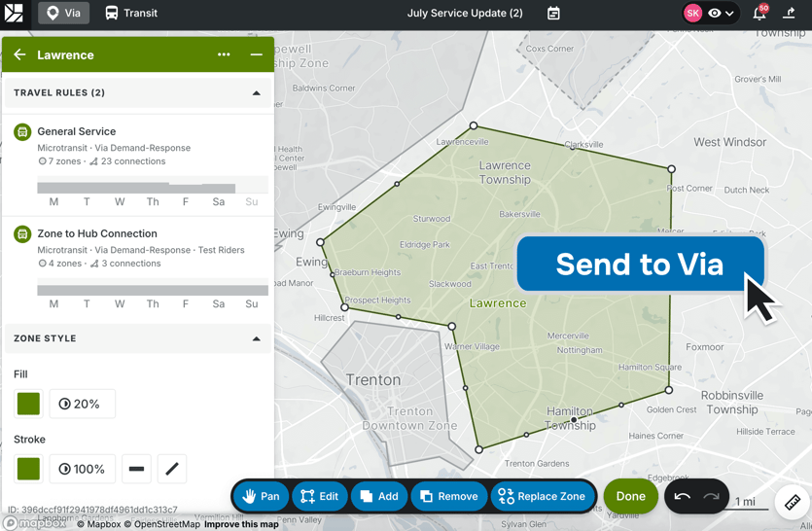
Task: Click the app logo in top-left corner
Action: tap(14, 13)
